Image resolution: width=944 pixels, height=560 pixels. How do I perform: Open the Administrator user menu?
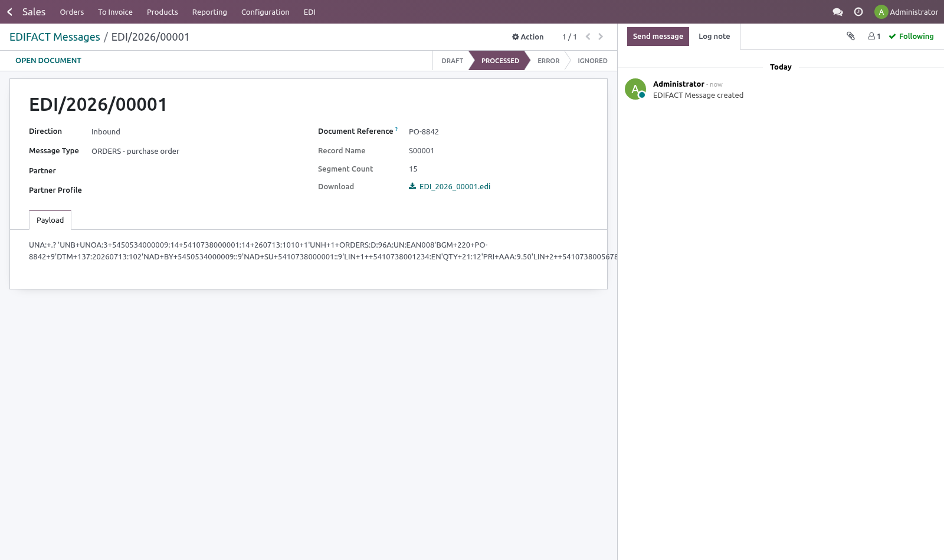[x=906, y=12]
